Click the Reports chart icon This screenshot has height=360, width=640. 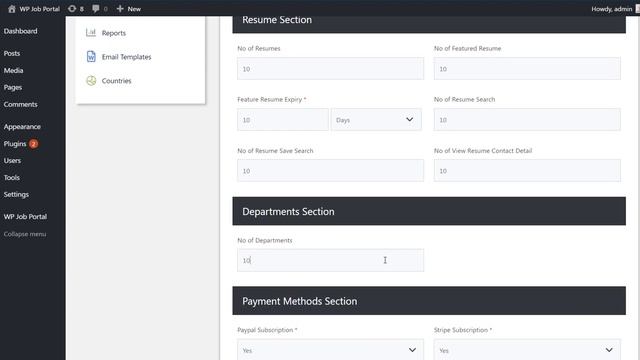(x=91, y=33)
